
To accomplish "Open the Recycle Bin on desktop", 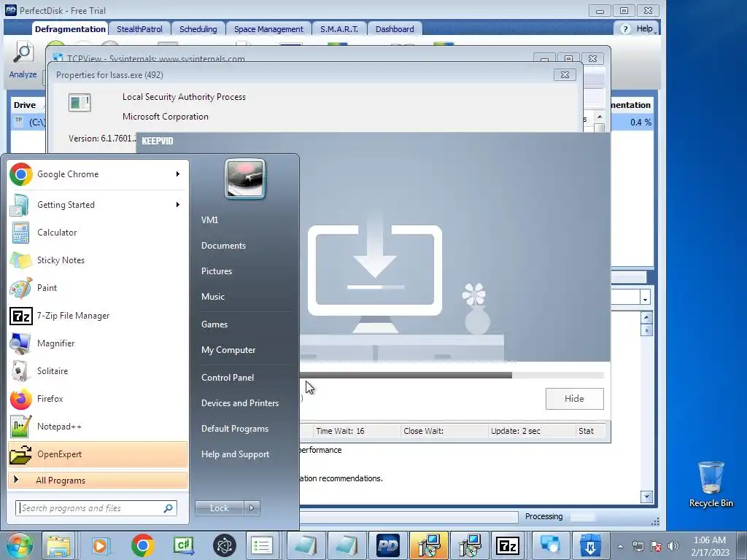I will 711,484.
